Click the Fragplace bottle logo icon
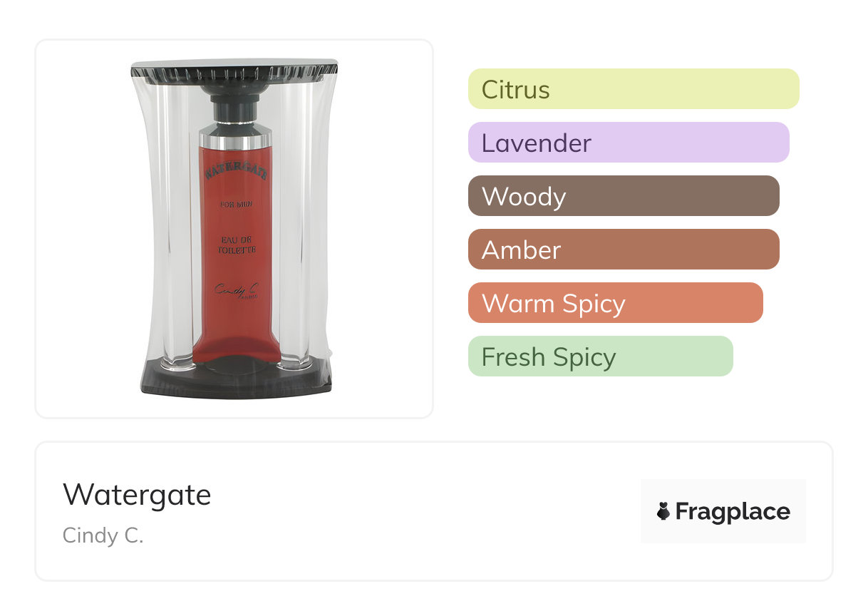The width and height of the screenshot is (868, 616). click(x=663, y=511)
